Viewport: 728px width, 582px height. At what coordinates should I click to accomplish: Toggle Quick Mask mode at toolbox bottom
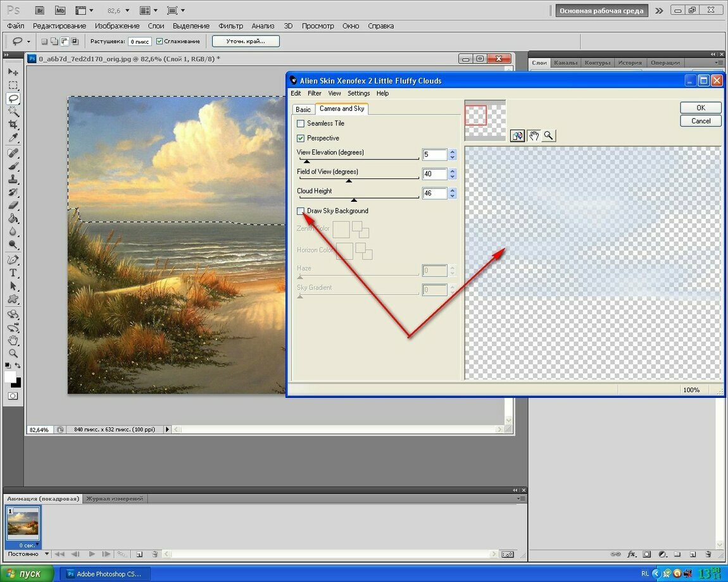[13, 396]
